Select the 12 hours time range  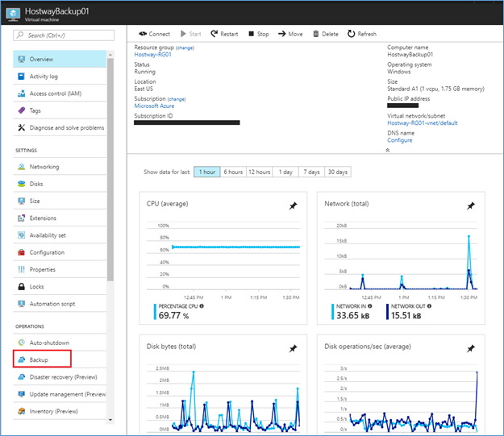pyautogui.click(x=260, y=172)
